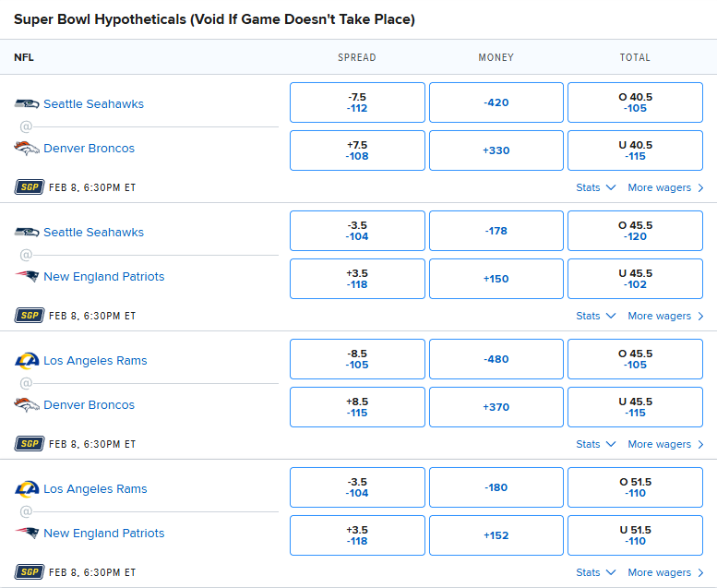Open the SGP badge for the Rams-Patriots game
Screen dimensions: 717x588
30,572
